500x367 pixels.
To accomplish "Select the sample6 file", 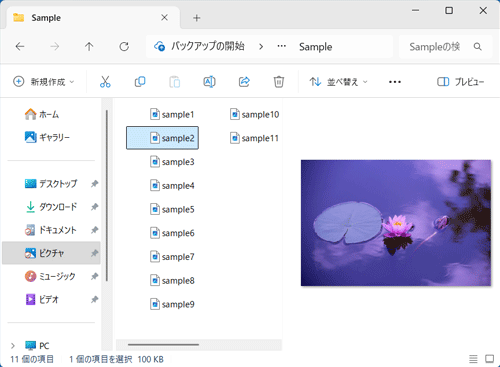I will point(172,233).
